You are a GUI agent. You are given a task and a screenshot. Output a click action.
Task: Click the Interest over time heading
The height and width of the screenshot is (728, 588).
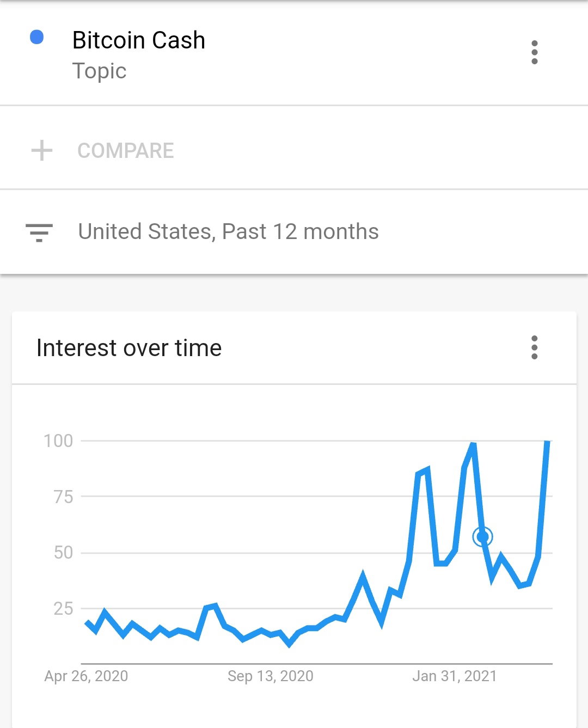(x=129, y=348)
